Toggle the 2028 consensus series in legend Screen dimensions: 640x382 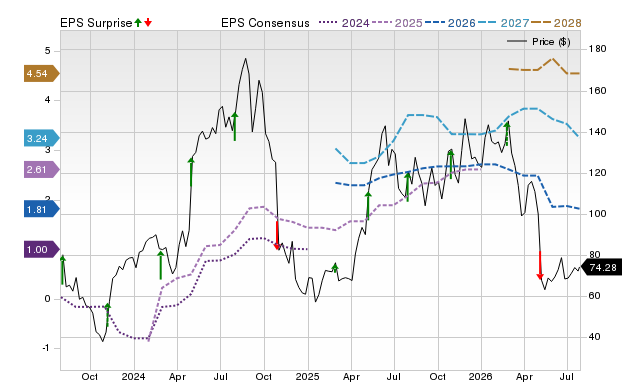(x=556, y=23)
